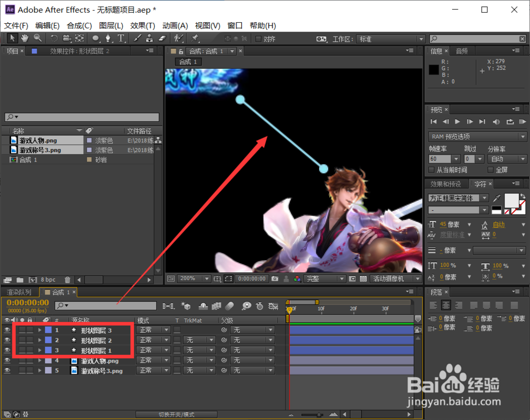Open the 完整 resolution dropdown
The image size is (530, 420).
click(x=324, y=279)
